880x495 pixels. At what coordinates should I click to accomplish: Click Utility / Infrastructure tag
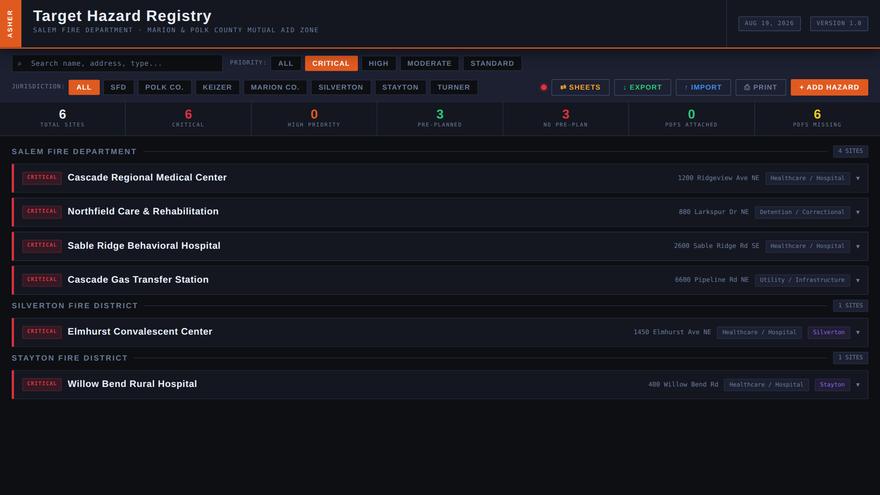tap(802, 280)
